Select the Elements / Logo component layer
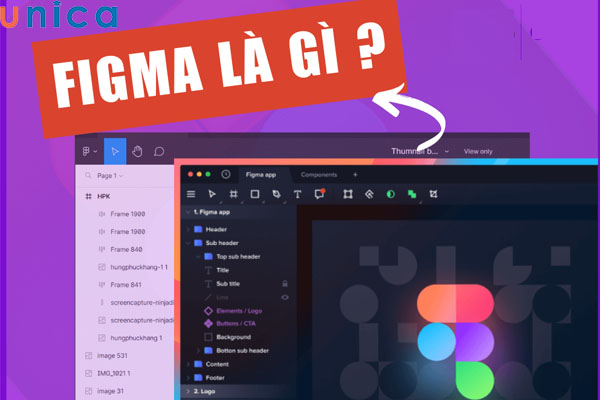The image size is (600, 400). pos(238,311)
